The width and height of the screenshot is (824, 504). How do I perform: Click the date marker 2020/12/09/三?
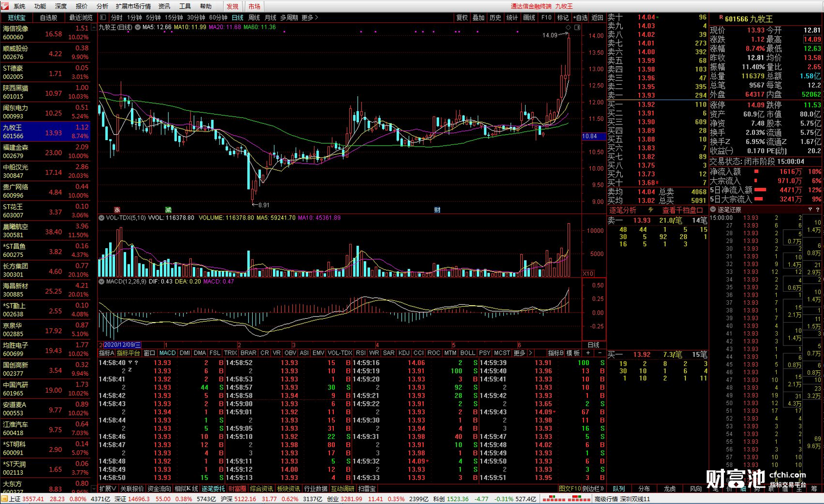tap(122, 345)
